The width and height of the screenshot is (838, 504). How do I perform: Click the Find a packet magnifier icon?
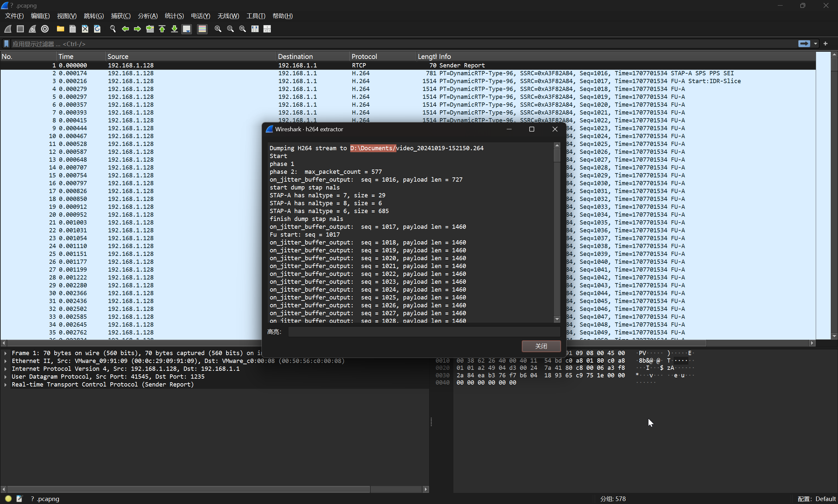(113, 29)
